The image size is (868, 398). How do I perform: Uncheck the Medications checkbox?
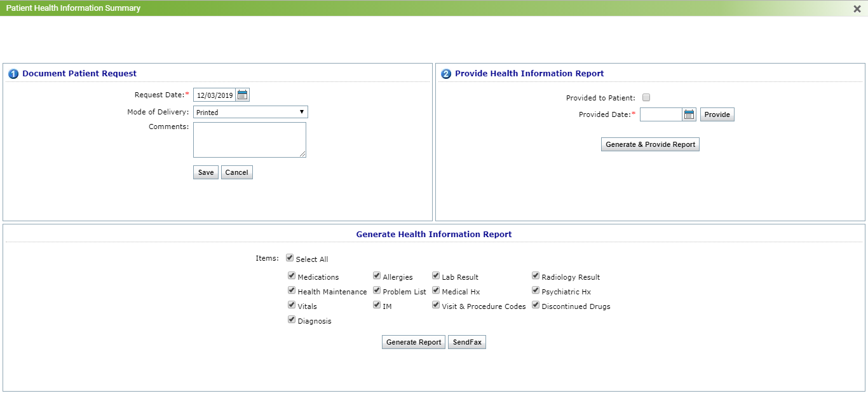click(292, 276)
